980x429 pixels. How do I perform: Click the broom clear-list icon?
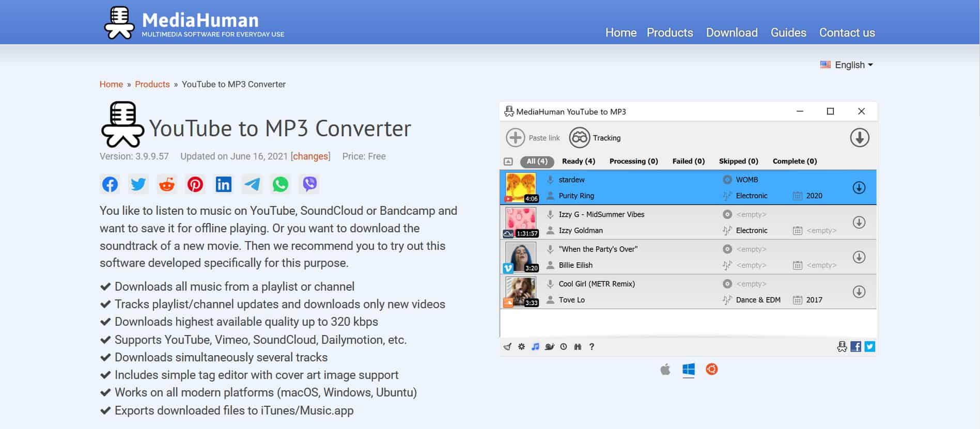507,347
